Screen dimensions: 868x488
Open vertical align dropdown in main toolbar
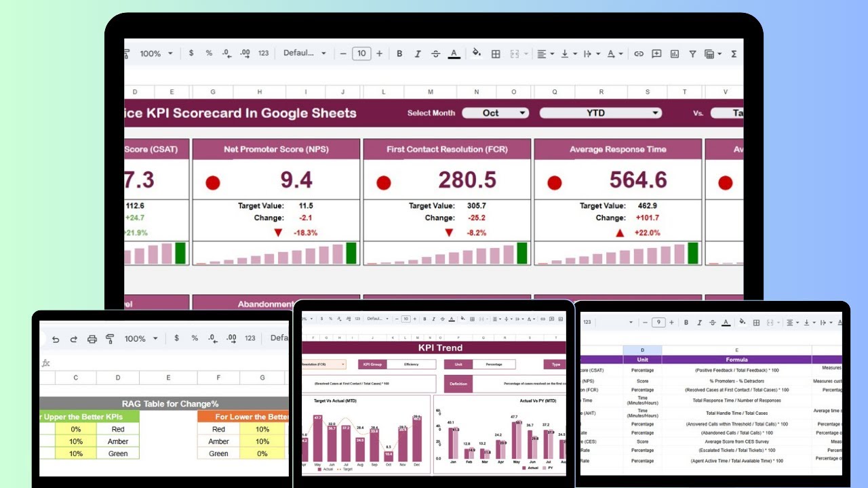[568, 54]
